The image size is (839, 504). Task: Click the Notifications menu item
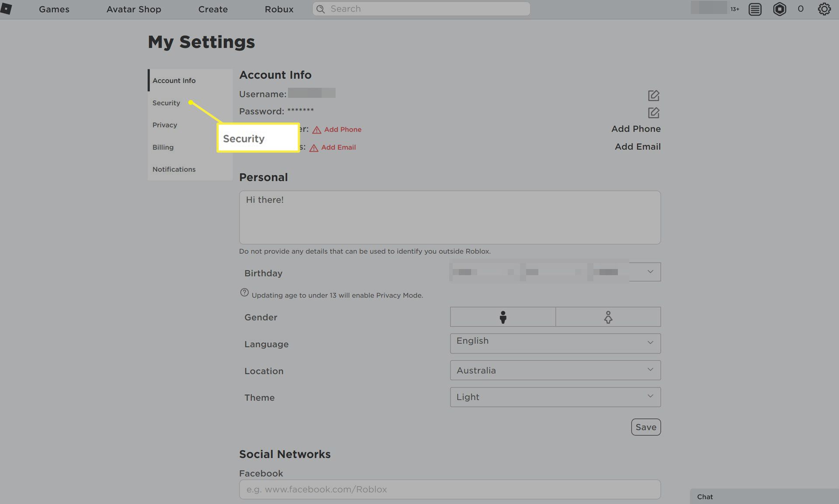tap(174, 169)
